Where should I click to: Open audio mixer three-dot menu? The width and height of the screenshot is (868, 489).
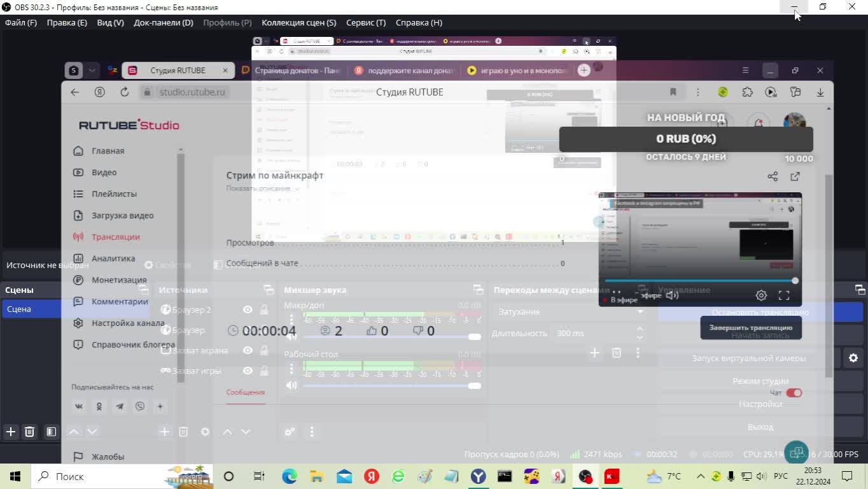click(312, 432)
